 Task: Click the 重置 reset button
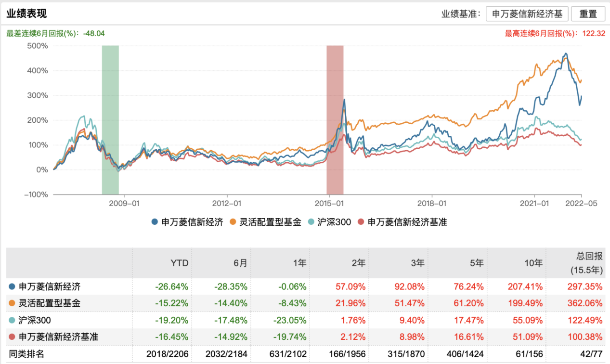click(588, 14)
